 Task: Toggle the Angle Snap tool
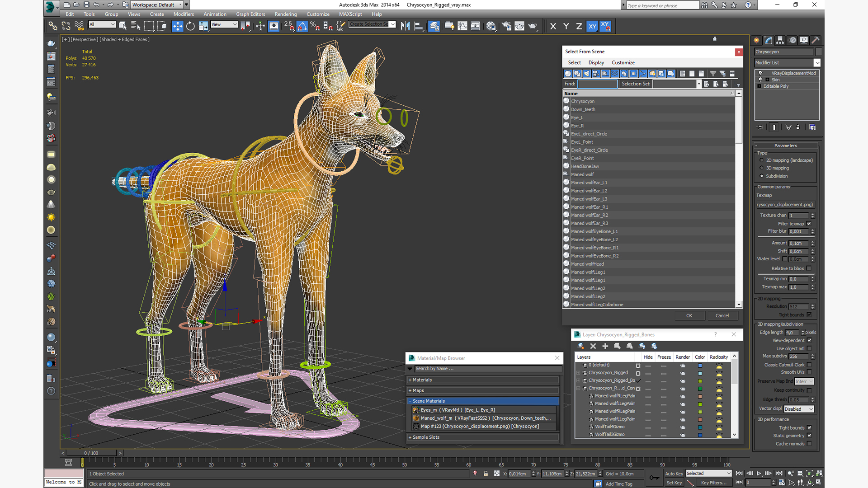[x=302, y=26]
